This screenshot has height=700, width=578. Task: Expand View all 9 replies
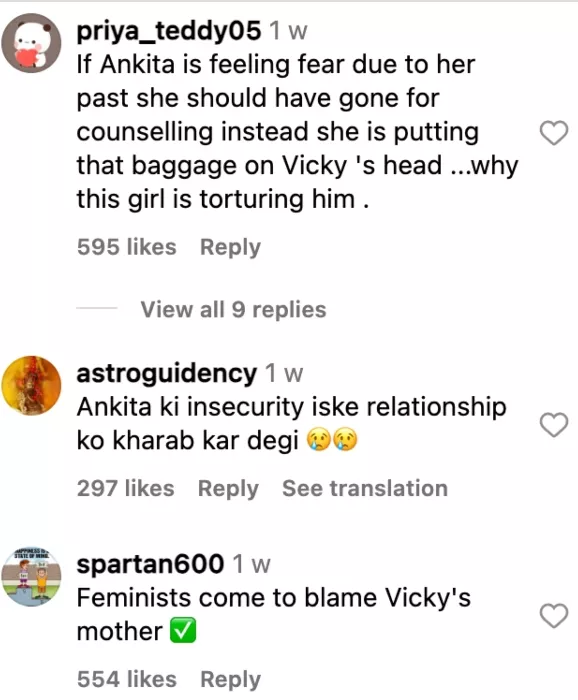(233, 309)
